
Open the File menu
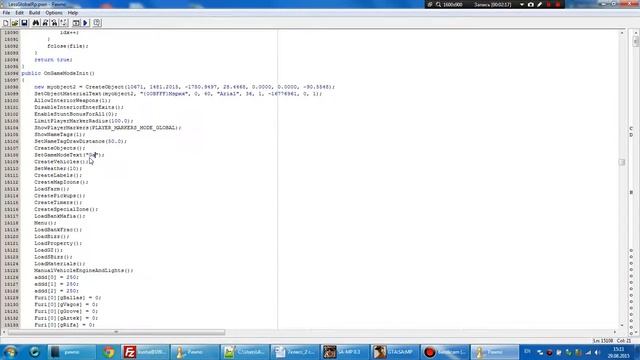[x=6, y=13]
